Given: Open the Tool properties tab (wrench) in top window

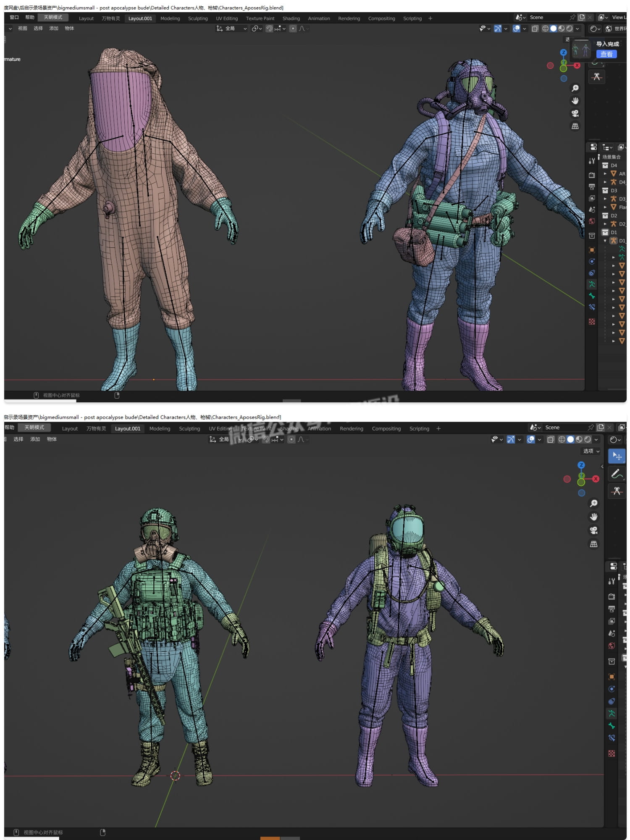Looking at the screenshot, I should pyautogui.click(x=592, y=160).
